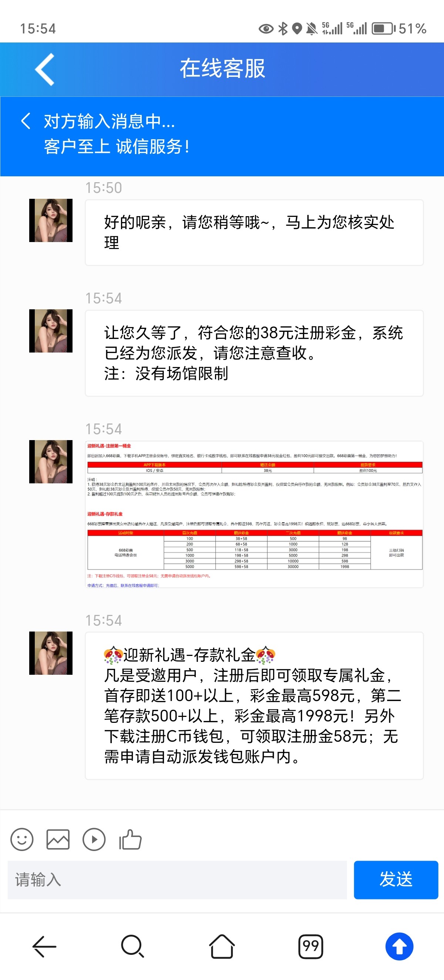Send a thumbs-up like

tap(130, 839)
